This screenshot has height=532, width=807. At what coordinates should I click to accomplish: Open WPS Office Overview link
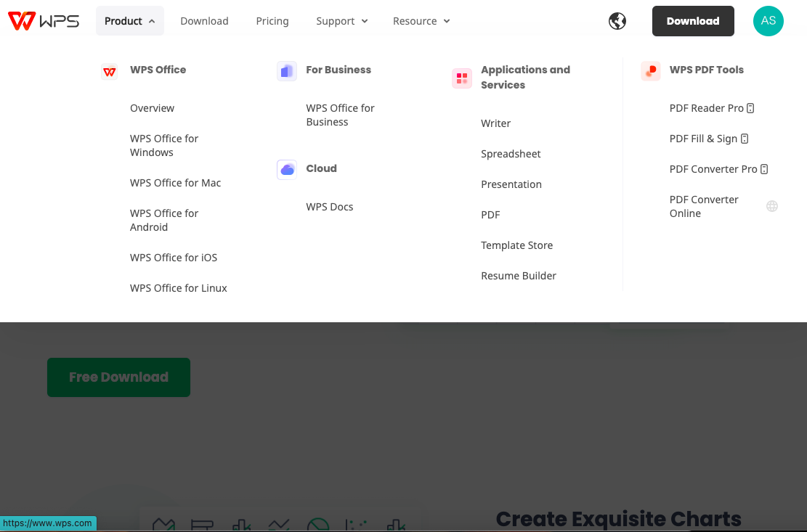152,108
